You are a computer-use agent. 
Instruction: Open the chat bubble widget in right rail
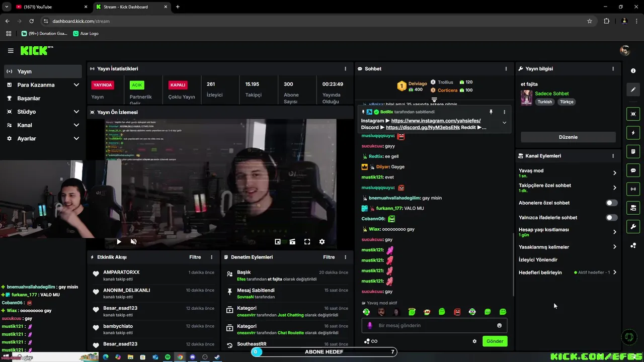[x=633, y=170]
